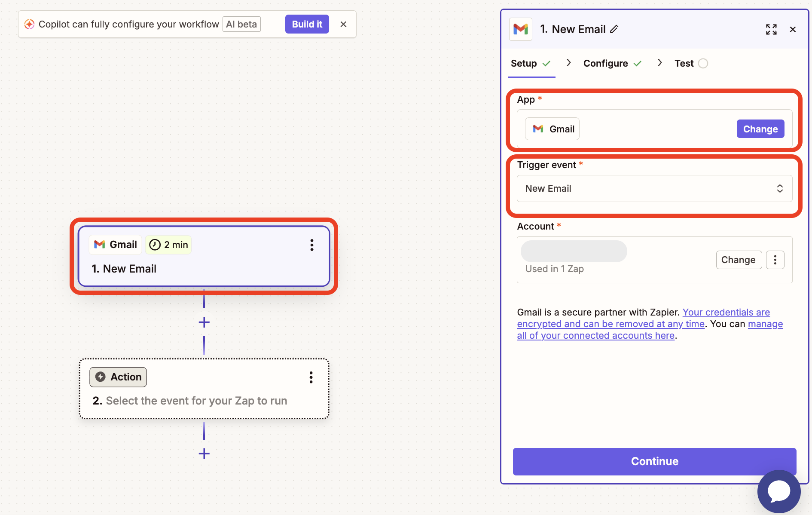Click the pencil icon to rename step
The width and height of the screenshot is (812, 515).
(614, 29)
